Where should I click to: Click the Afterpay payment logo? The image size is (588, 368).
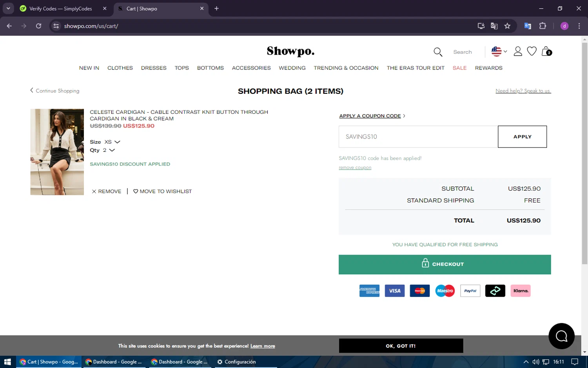[x=495, y=291]
